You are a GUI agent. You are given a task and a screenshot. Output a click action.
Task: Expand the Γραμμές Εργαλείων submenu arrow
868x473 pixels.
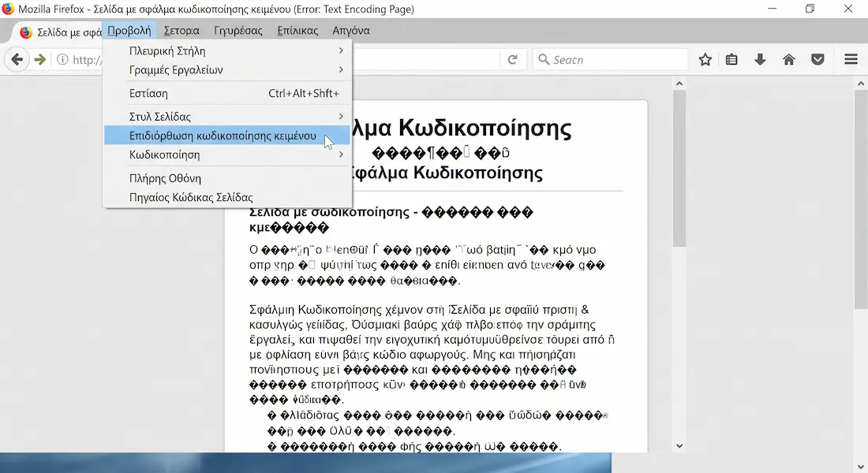point(340,69)
